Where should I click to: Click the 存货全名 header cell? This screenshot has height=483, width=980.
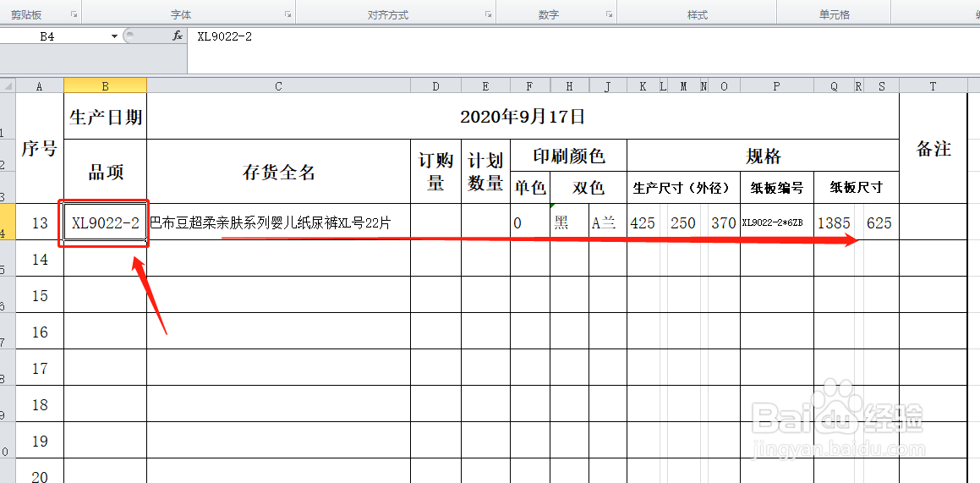(279, 171)
